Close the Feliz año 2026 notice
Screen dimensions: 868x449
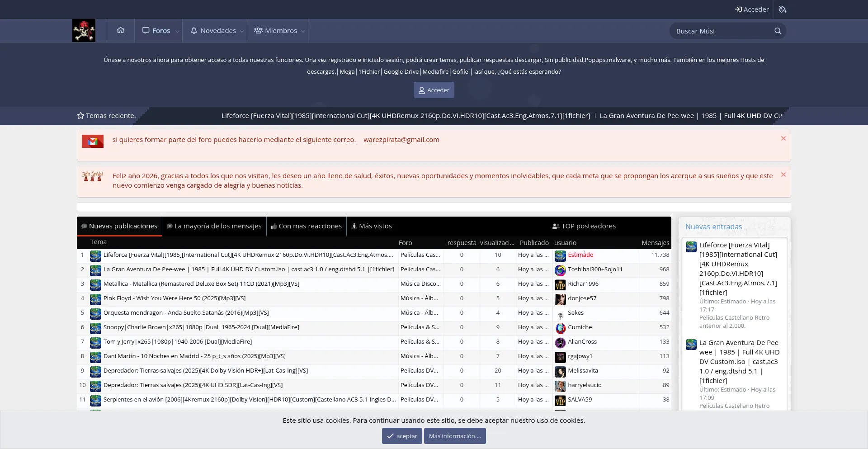783,175
